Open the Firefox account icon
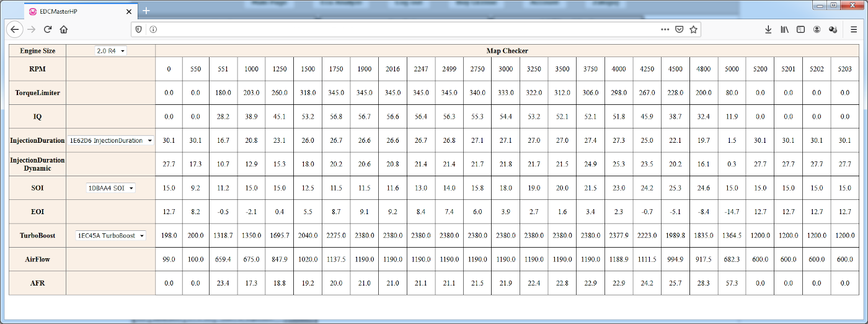This screenshot has height=324, width=868. click(x=817, y=29)
